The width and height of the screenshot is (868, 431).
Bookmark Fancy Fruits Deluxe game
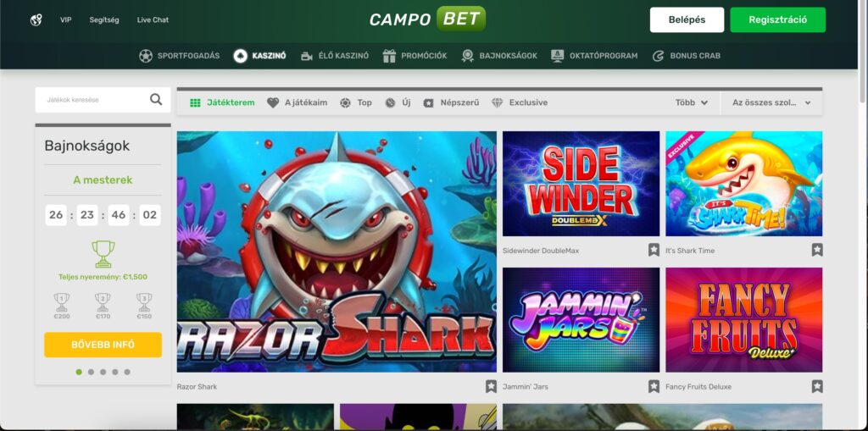click(817, 386)
